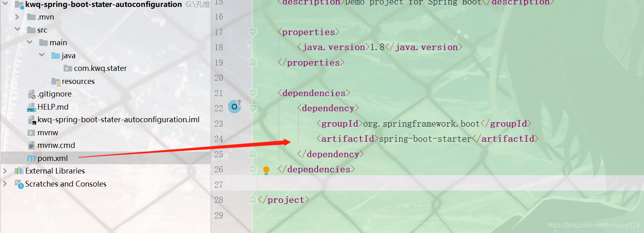Image resolution: width=644 pixels, height=233 pixels.
Task: Select the .mvn folder label
Action: coord(46,17)
